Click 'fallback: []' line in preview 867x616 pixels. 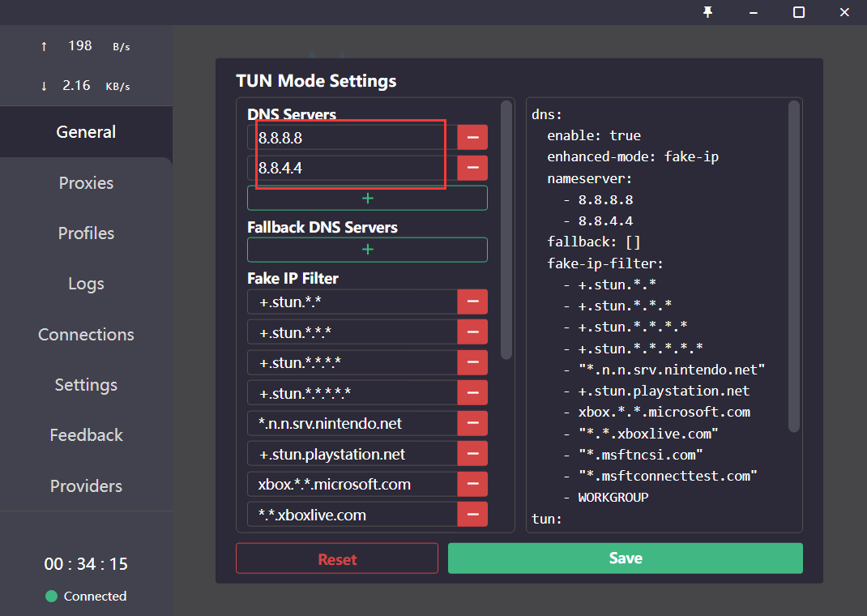tap(594, 242)
